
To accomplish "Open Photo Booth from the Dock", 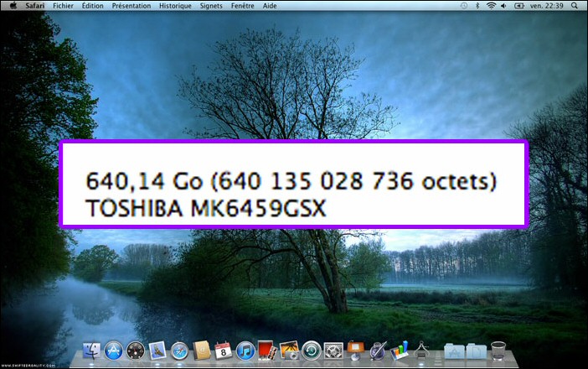I will coord(267,351).
